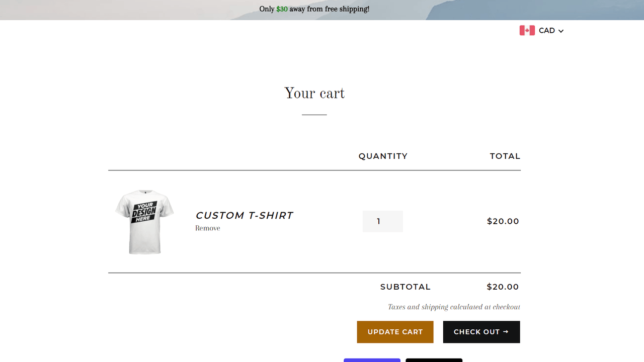Click the taxes and shipping note
Screen dimensions: 644x362
(454, 307)
